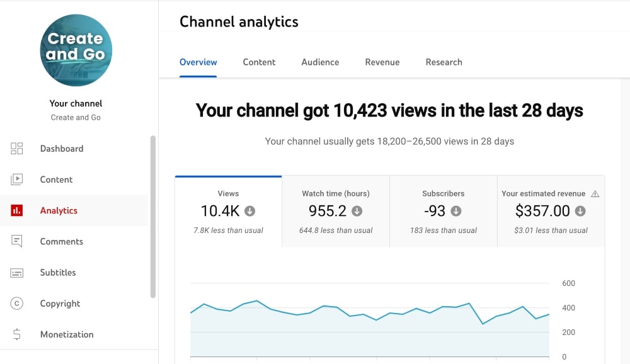
Task: Switch to the Audience tab
Action: point(320,62)
